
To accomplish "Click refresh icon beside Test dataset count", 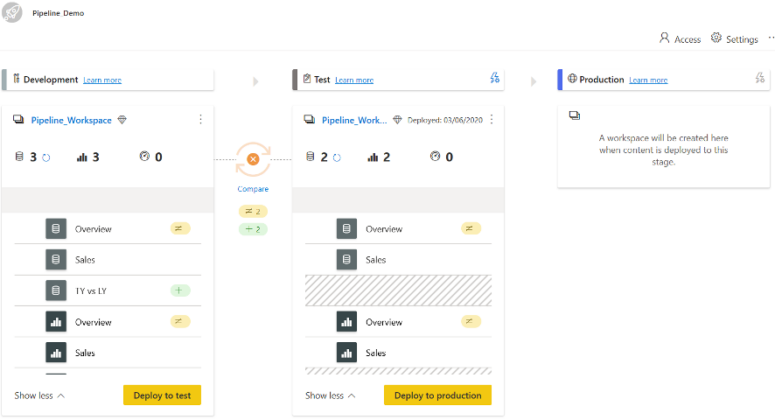I will click(x=337, y=157).
